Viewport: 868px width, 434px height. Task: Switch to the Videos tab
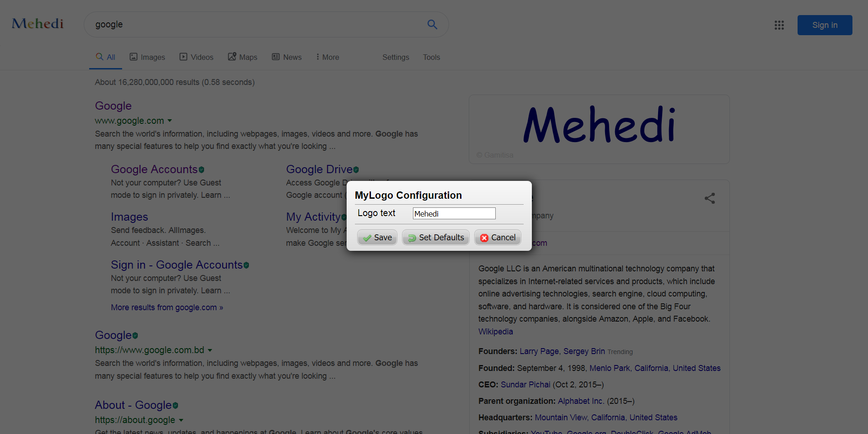(x=196, y=57)
